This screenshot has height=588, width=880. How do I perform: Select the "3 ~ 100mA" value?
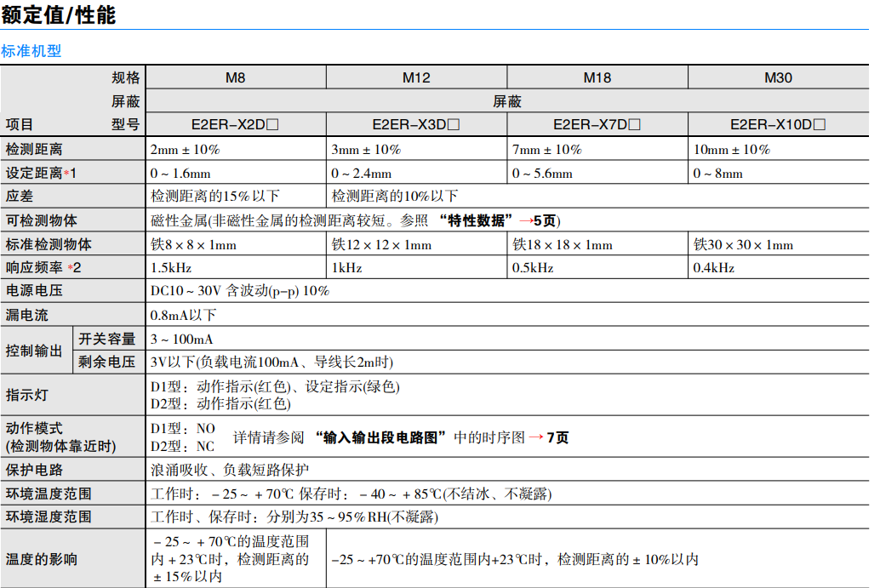(182, 340)
